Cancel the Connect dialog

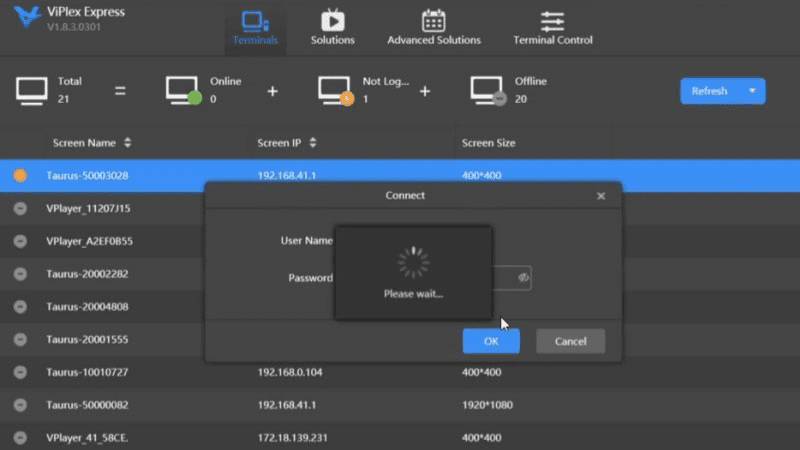tap(570, 341)
